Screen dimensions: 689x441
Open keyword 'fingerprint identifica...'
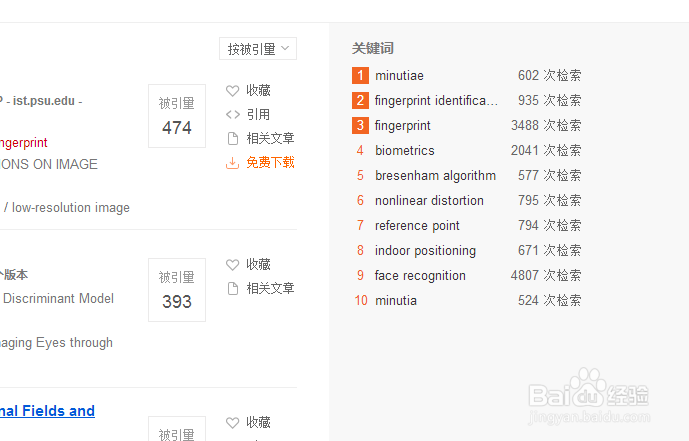coord(436,101)
